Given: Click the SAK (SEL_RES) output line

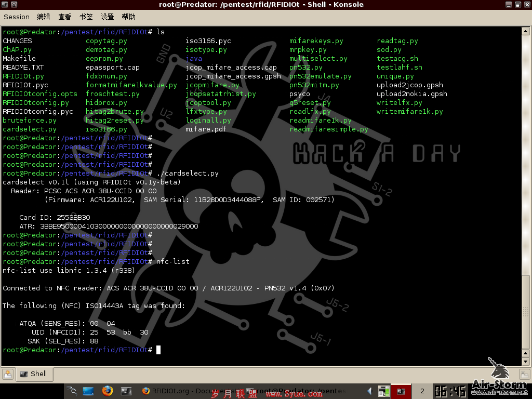Looking at the screenshot, I should pyautogui.click(x=63, y=341).
